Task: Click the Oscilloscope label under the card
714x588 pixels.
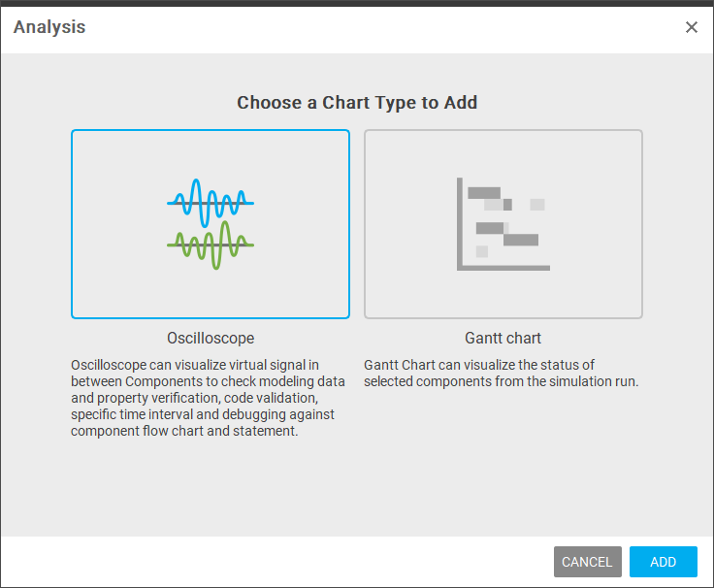Action: [x=211, y=339]
